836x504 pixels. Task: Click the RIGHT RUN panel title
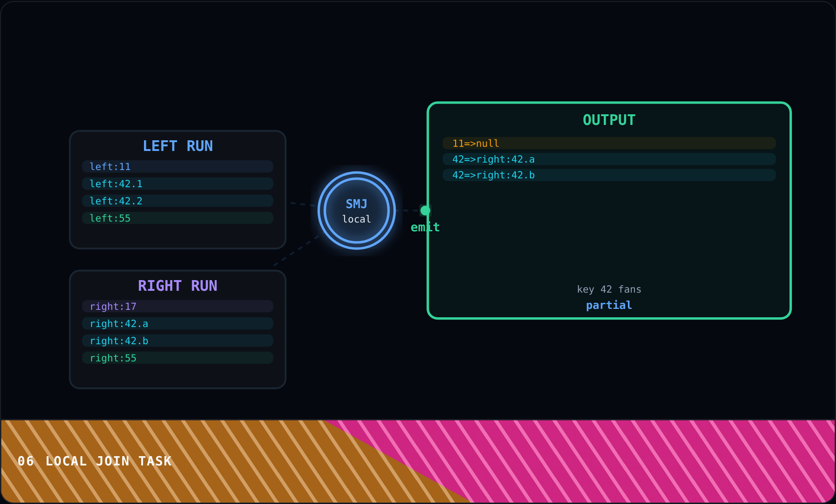click(177, 286)
